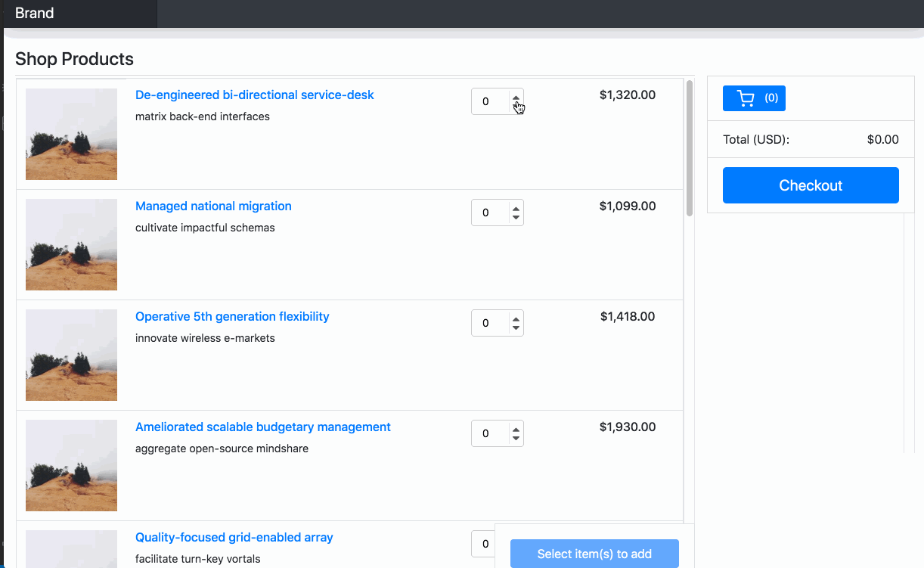Click the Select item(s) to add button

pyautogui.click(x=594, y=554)
